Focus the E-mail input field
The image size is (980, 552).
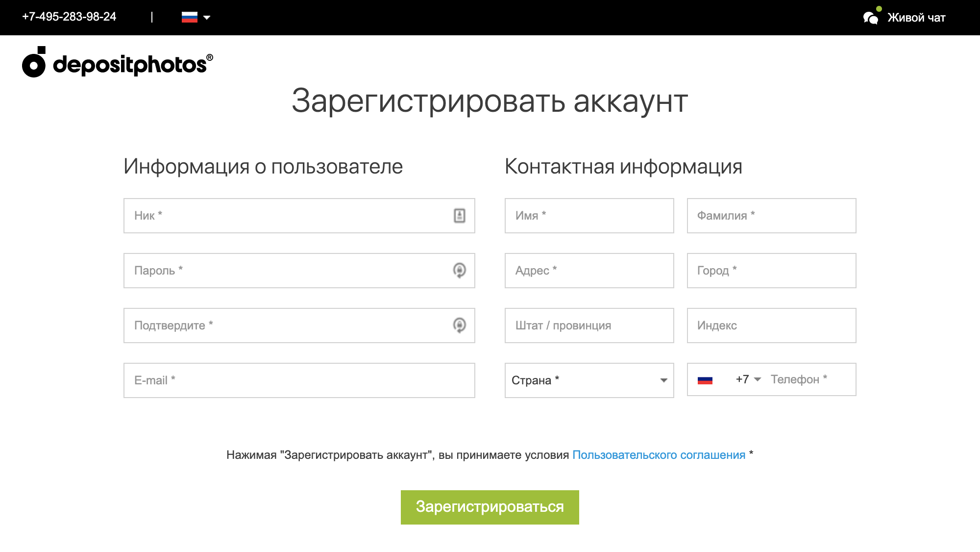(x=299, y=380)
